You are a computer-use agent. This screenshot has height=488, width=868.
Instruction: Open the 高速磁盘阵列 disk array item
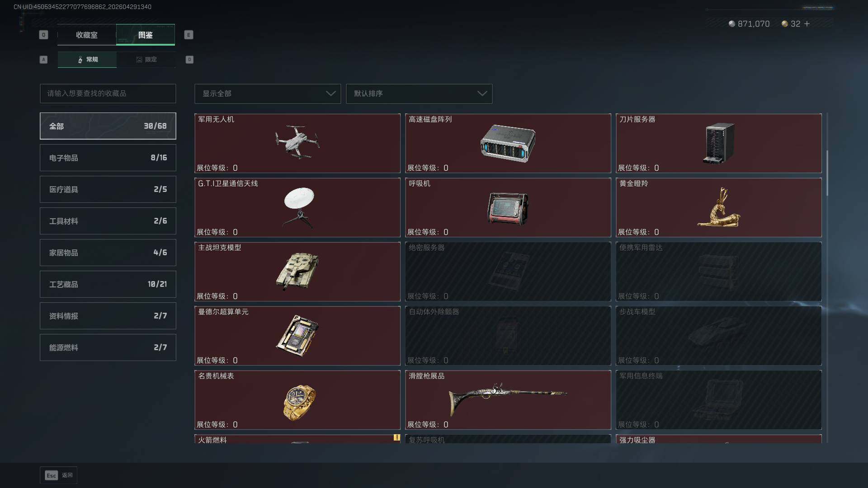pyautogui.click(x=508, y=143)
